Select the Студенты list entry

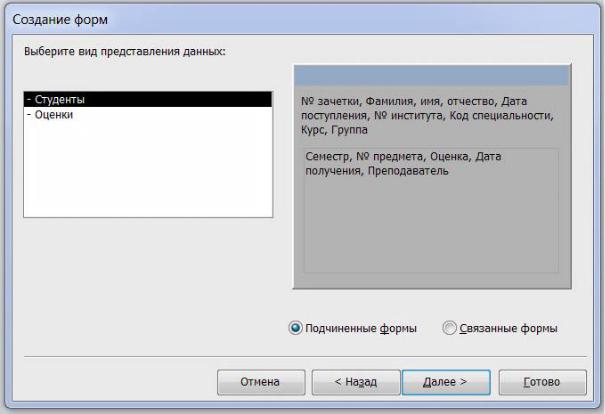148,99
